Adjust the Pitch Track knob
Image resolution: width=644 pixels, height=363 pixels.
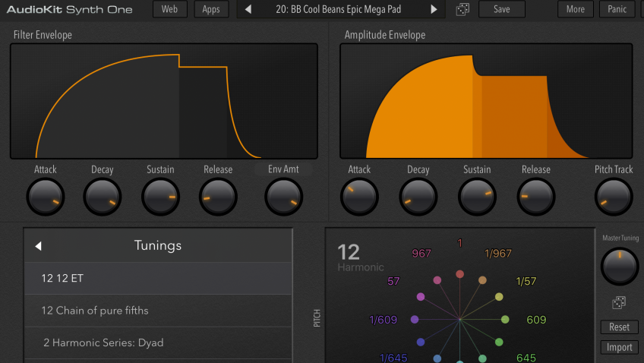[614, 197]
